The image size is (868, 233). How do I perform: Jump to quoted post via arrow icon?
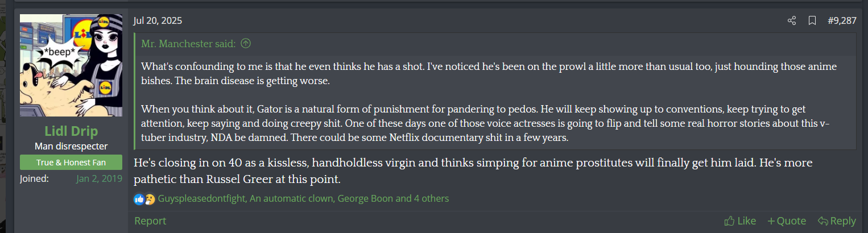pos(246,43)
